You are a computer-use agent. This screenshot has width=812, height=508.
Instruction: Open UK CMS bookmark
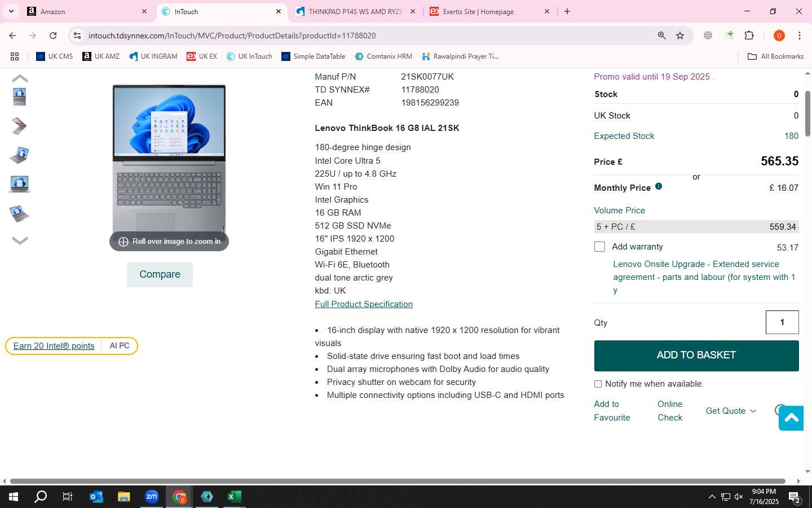55,56
